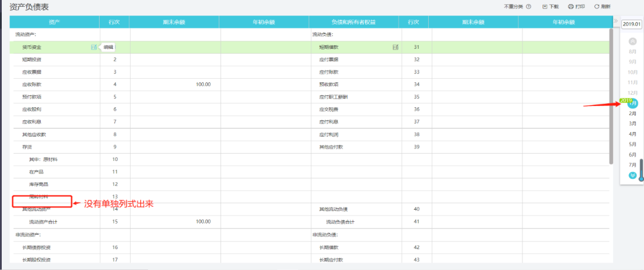Click the 短期借款 row label
Viewport: 644px width, 270px height.
[329, 47]
